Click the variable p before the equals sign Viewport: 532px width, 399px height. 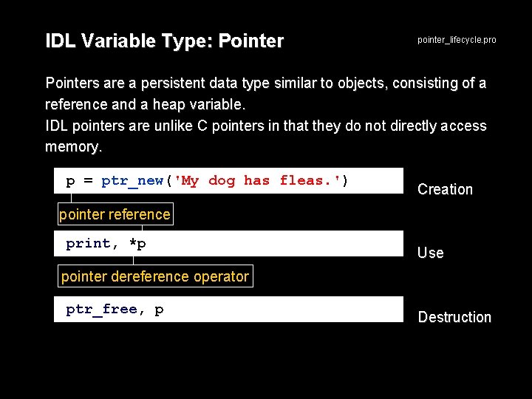coord(70,182)
